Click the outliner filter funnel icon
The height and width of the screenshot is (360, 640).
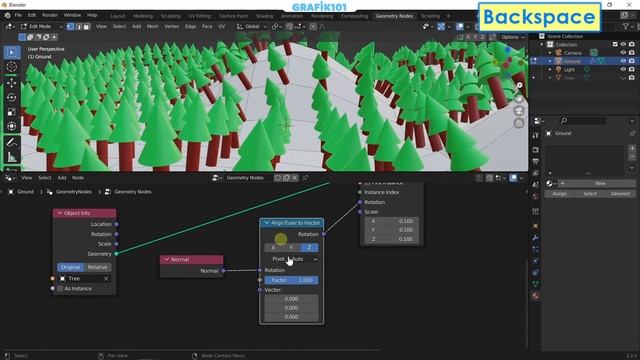[x=625, y=27]
